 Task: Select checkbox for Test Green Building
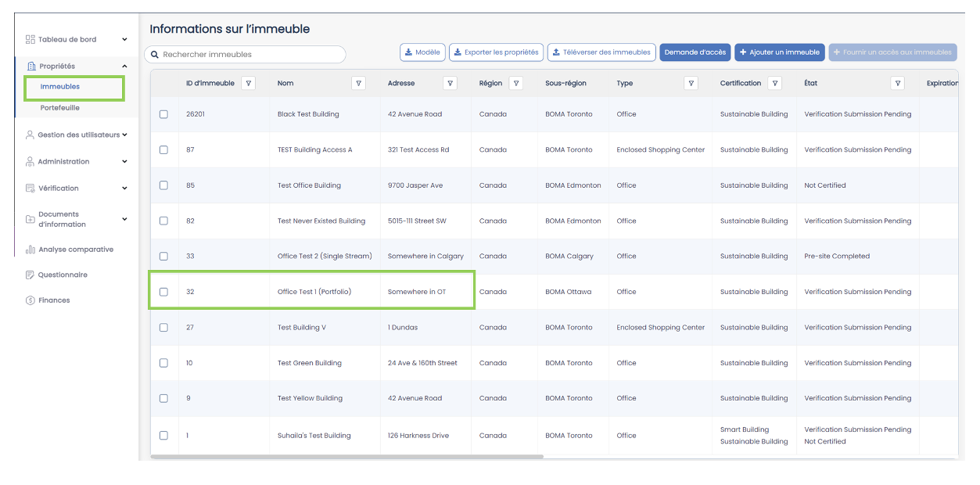click(163, 363)
